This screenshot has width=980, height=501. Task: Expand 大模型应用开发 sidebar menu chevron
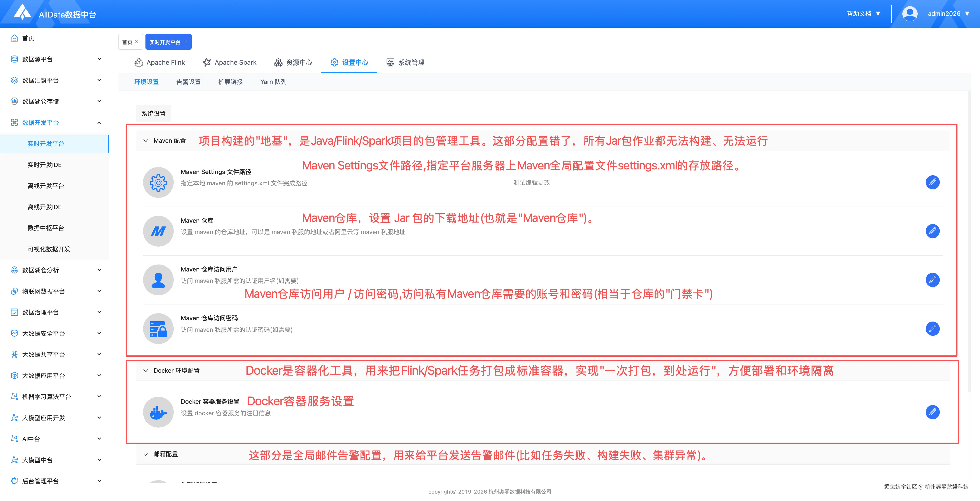[99, 418]
